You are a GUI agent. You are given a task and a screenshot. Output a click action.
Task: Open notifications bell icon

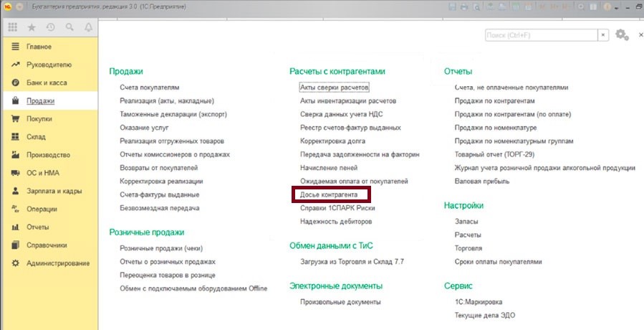click(88, 27)
